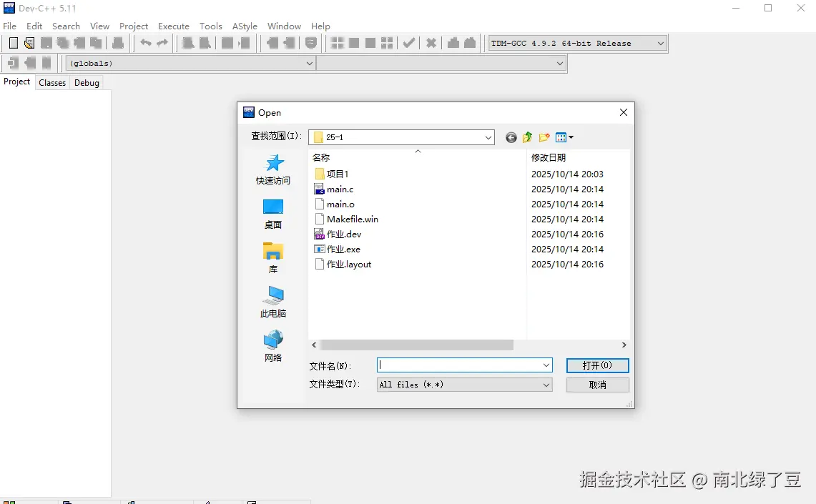Click the Redo arrow toolbar icon
This screenshot has width=816, height=504.
162,43
